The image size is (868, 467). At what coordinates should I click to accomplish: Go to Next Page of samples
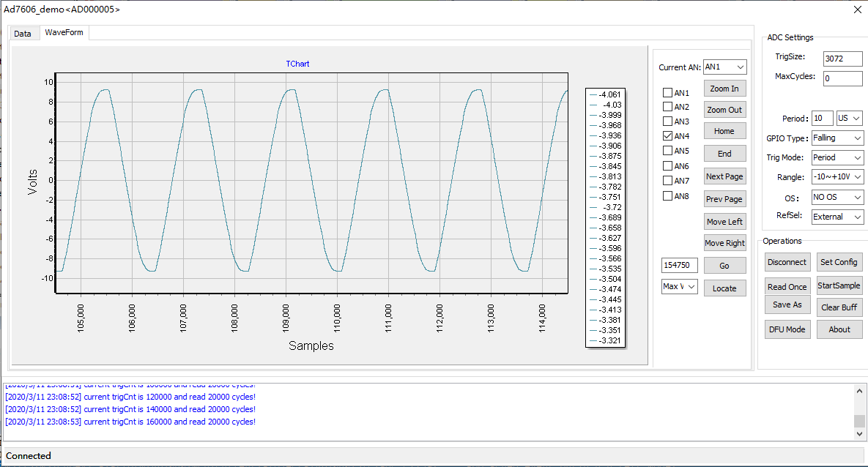pyautogui.click(x=724, y=176)
